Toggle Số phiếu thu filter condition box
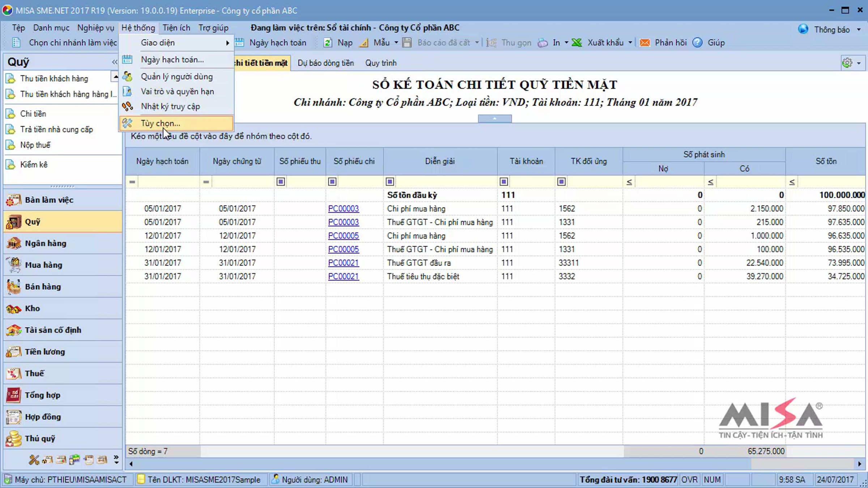This screenshot has width=868, height=488. tap(280, 181)
